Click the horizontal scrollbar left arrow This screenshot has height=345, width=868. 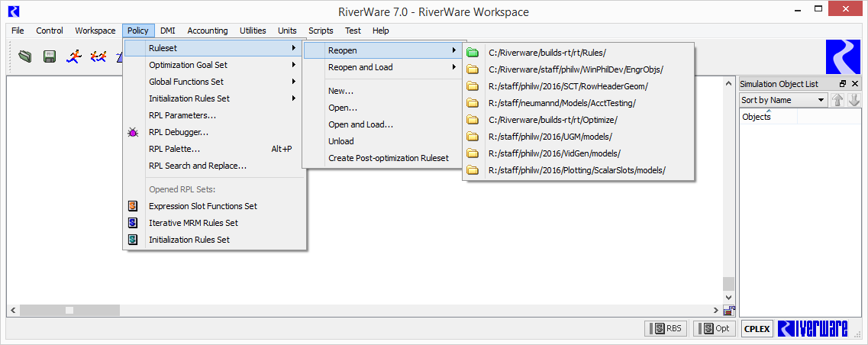click(x=13, y=310)
